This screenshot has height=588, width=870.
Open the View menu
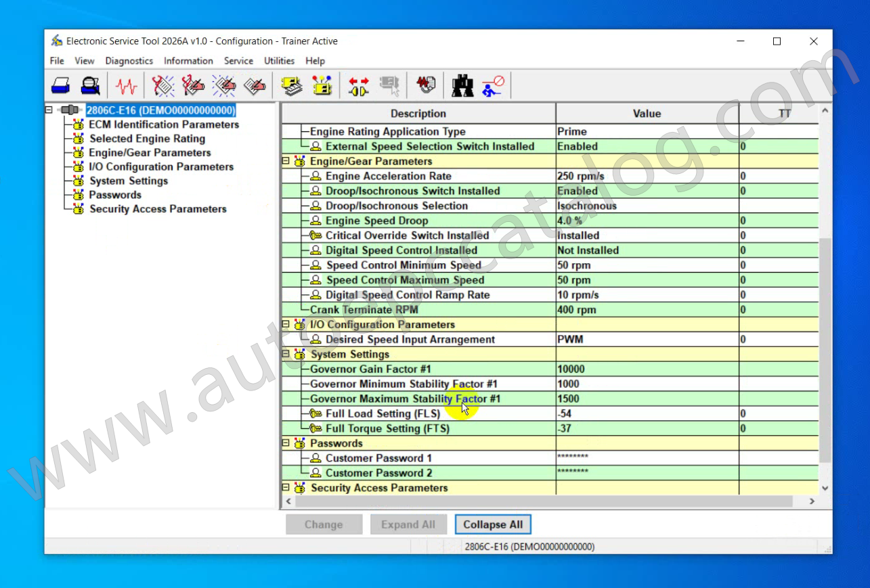tap(85, 61)
